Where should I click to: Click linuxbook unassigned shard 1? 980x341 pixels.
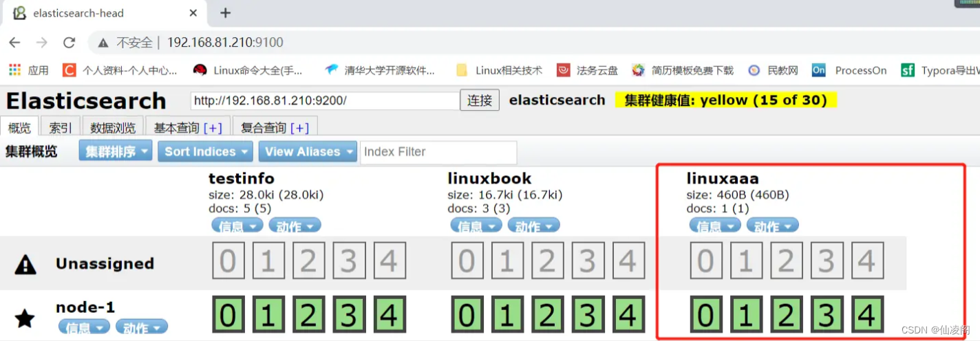pos(507,261)
